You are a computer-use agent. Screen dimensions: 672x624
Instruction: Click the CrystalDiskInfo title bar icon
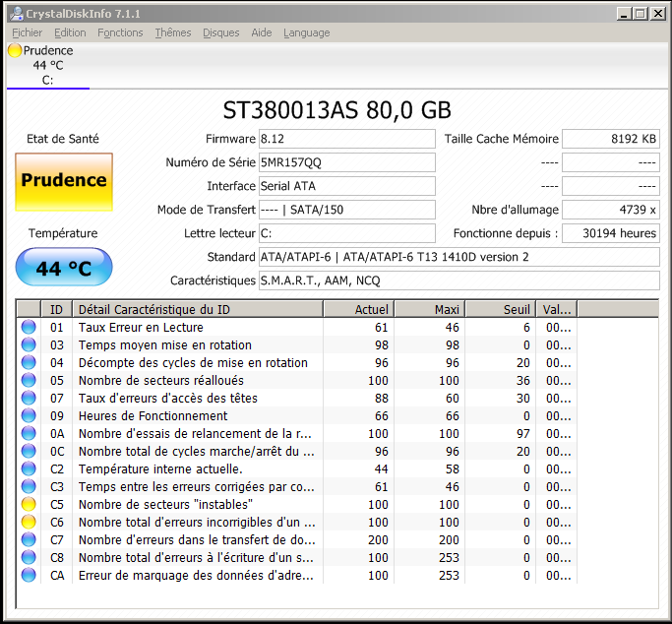tap(17, 14)
